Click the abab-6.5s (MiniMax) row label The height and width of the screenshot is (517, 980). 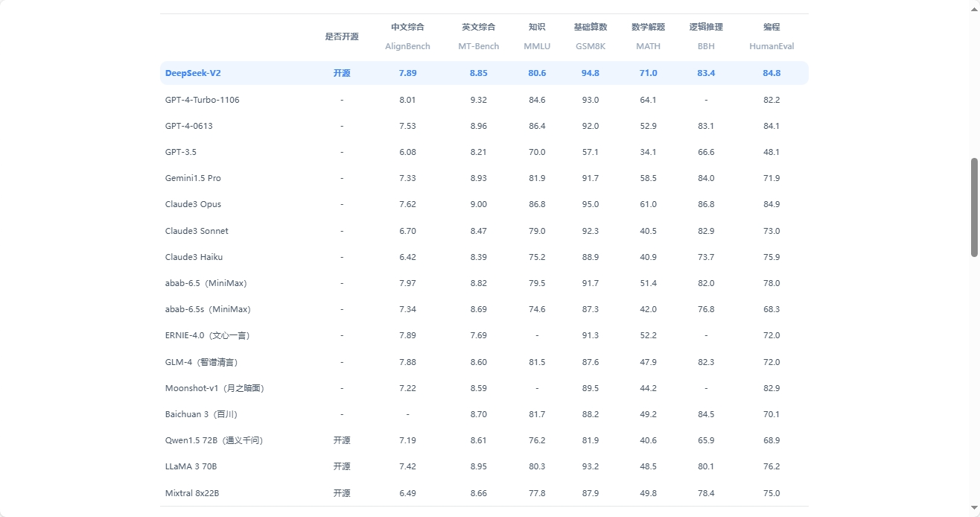(208, 309)
